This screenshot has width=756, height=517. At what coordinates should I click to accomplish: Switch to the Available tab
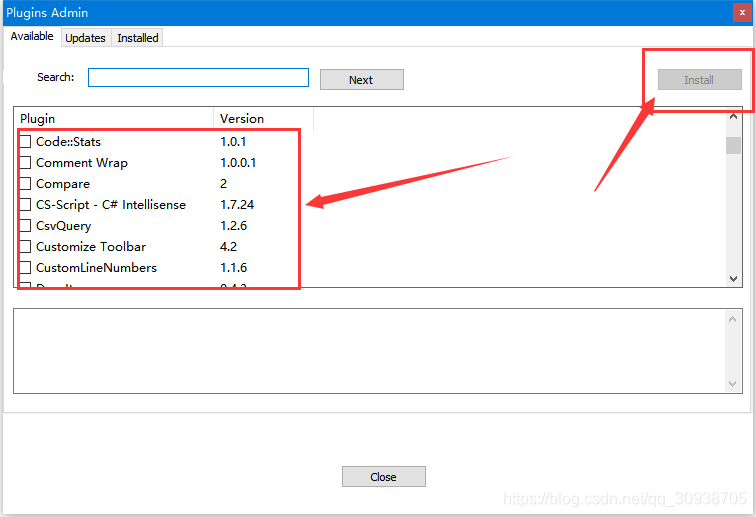tap(32, 36)
